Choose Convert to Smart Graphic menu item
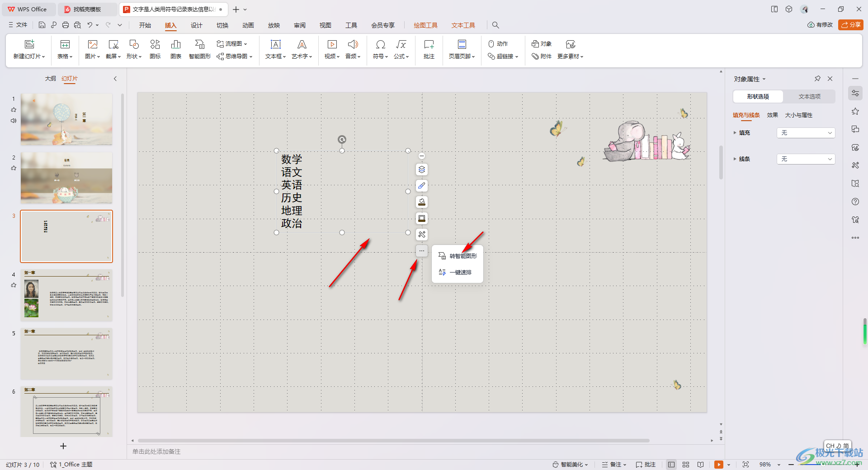 458,256
